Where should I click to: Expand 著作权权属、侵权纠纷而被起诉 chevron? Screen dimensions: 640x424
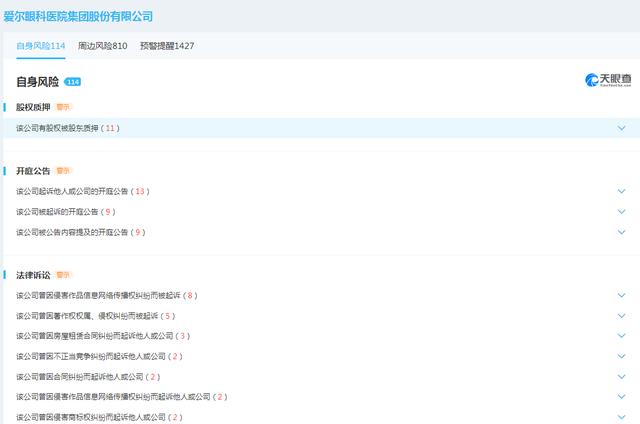[621, 315]
